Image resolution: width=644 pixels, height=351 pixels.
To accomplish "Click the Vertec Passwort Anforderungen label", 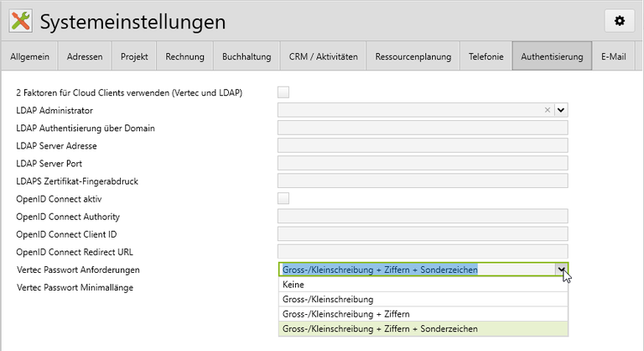I will point(78,270).
